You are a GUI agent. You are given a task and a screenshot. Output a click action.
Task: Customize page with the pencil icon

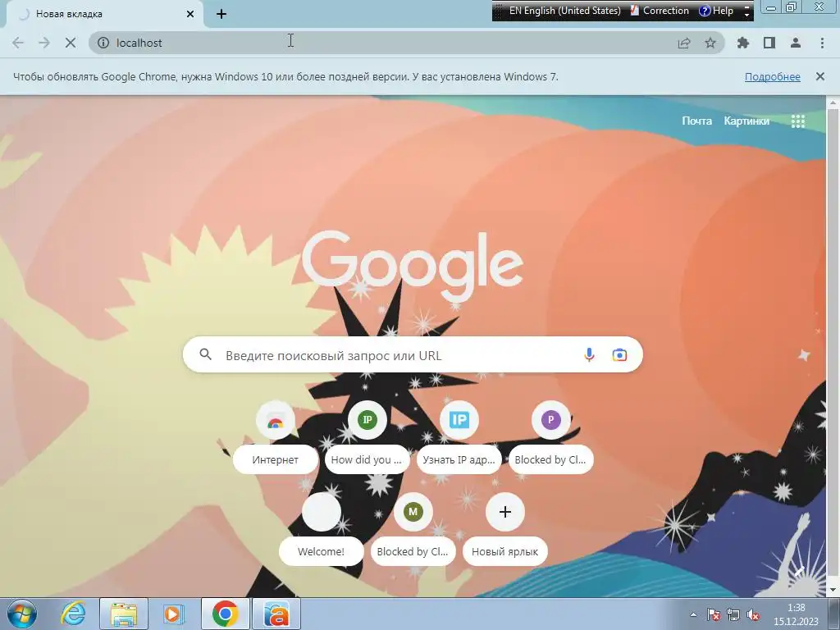point(800,572)
